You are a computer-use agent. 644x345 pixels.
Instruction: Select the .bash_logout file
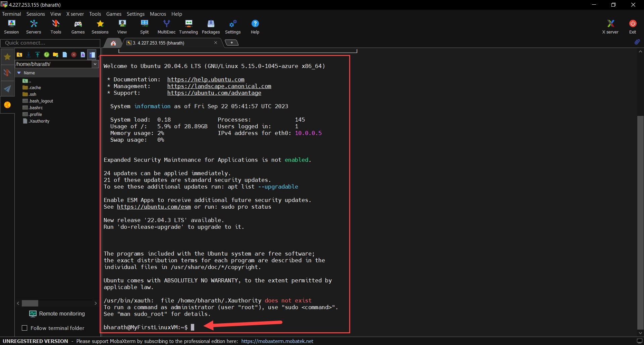[x=38, y=101]
